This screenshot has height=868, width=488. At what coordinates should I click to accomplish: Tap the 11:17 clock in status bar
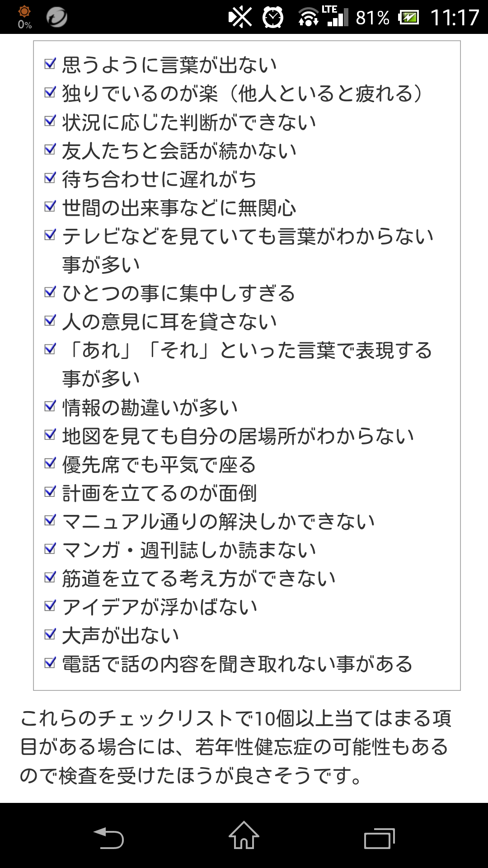[x=455, y=18]
